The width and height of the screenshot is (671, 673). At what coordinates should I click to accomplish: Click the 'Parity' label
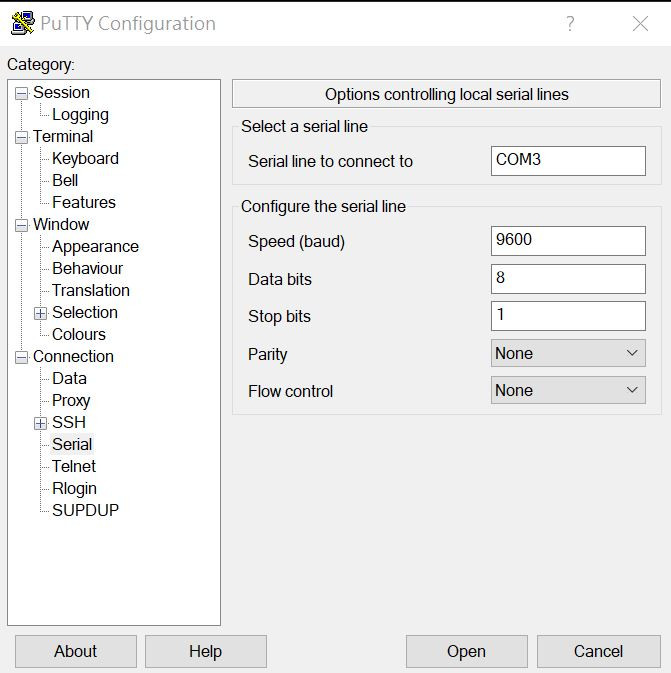click(267, 355)
